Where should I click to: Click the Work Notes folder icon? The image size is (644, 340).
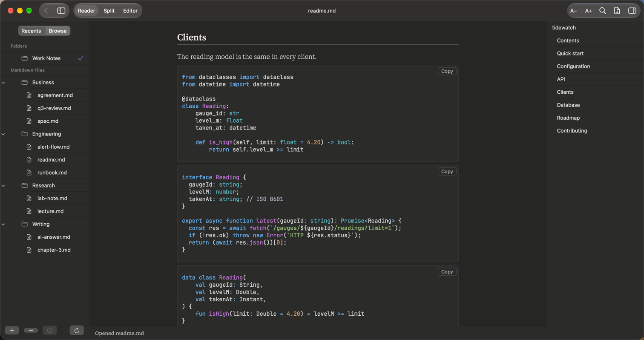point(24,58)
